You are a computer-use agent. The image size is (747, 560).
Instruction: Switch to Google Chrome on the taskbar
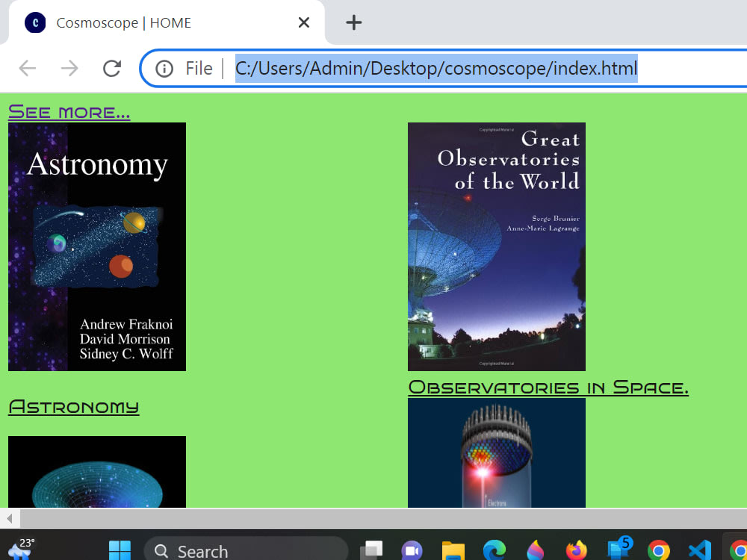pyautogui.click(x=658, y=551)
